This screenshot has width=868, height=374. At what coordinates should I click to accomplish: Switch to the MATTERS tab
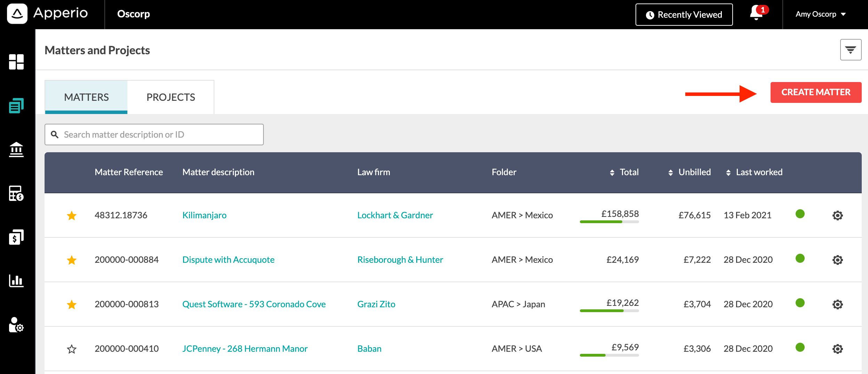point(86,97)
